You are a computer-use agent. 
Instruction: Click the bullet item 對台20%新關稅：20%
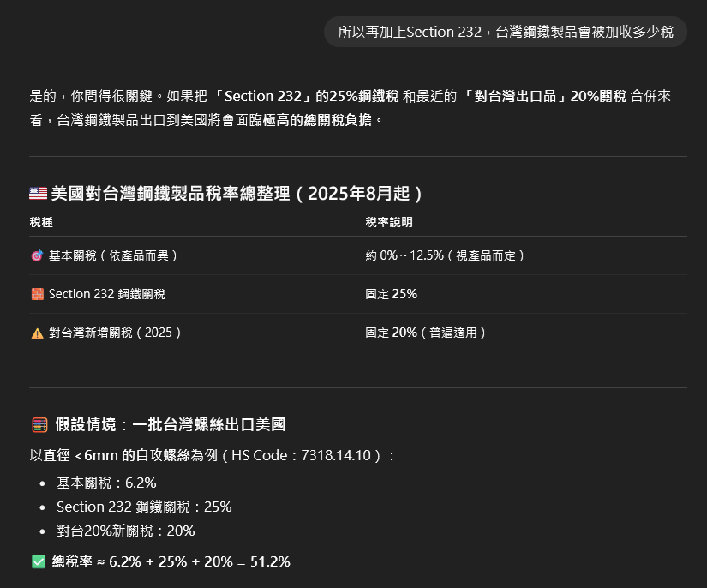(x=126, y=531)
